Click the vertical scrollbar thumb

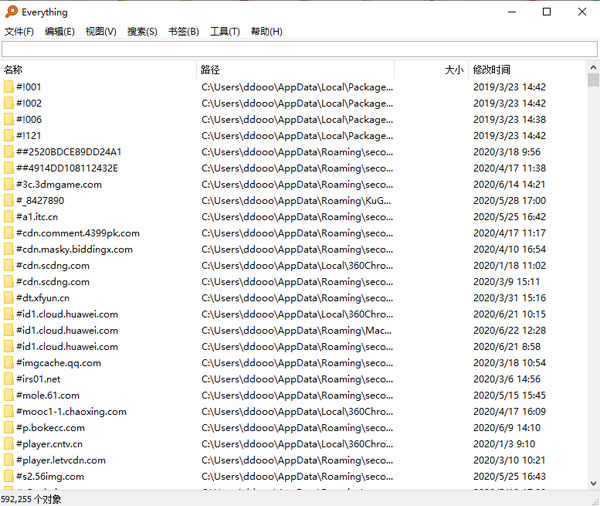click(x=593, y=80)
